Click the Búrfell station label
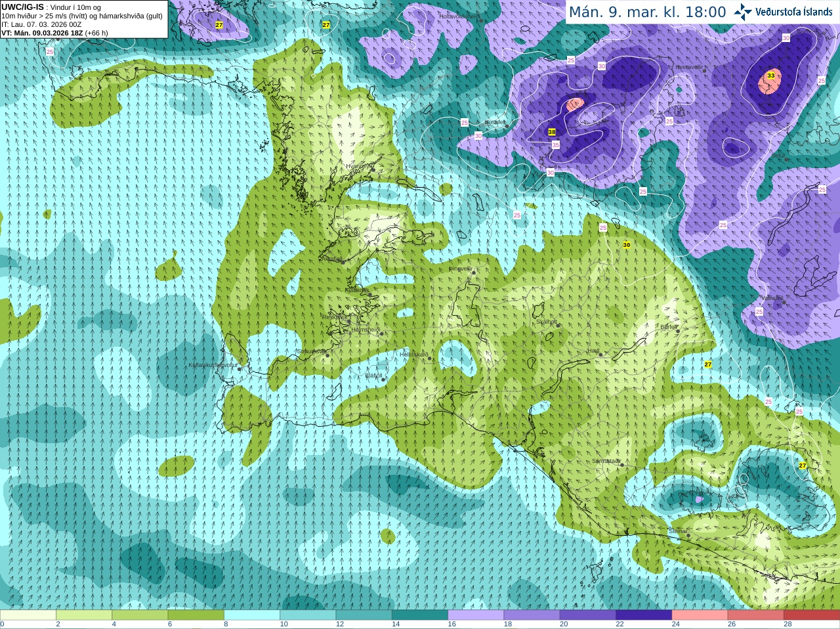 tap(669, 327)
